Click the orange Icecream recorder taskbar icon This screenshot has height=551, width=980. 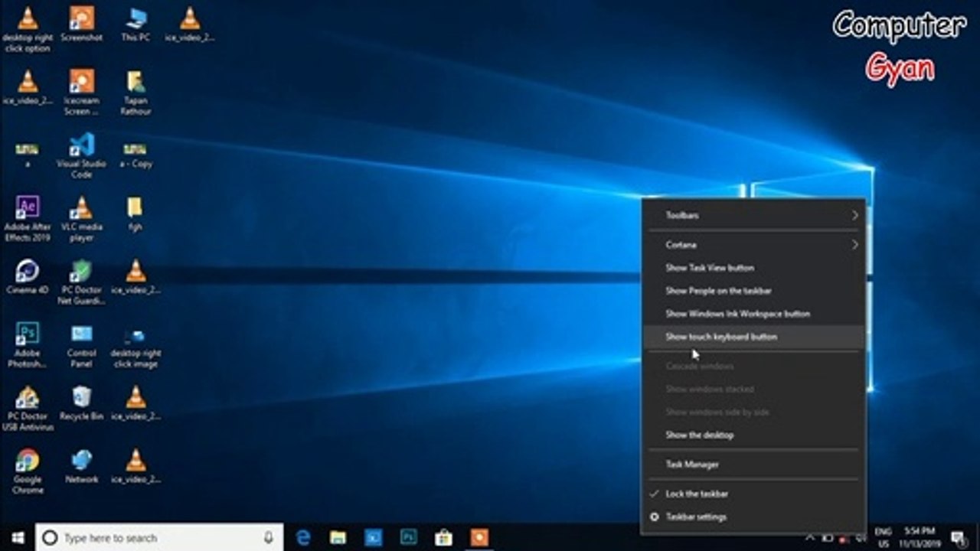coord(479,537)
